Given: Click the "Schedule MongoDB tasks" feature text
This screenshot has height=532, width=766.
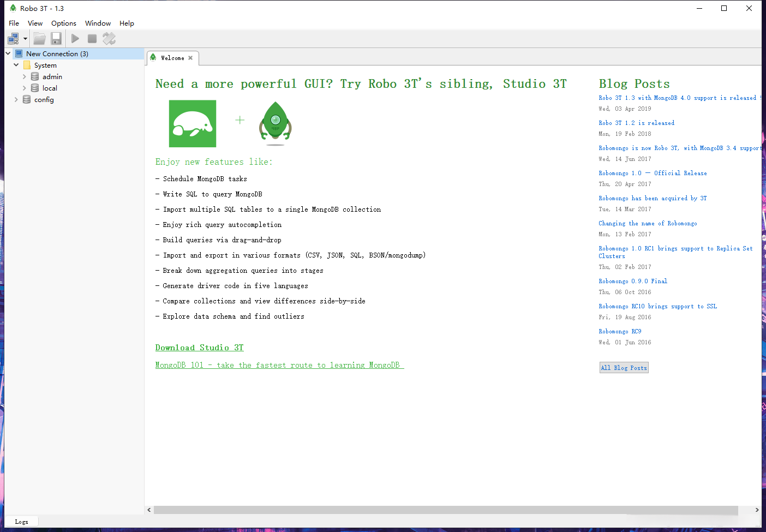Looking at the screenshot, I should pos(205,179).
